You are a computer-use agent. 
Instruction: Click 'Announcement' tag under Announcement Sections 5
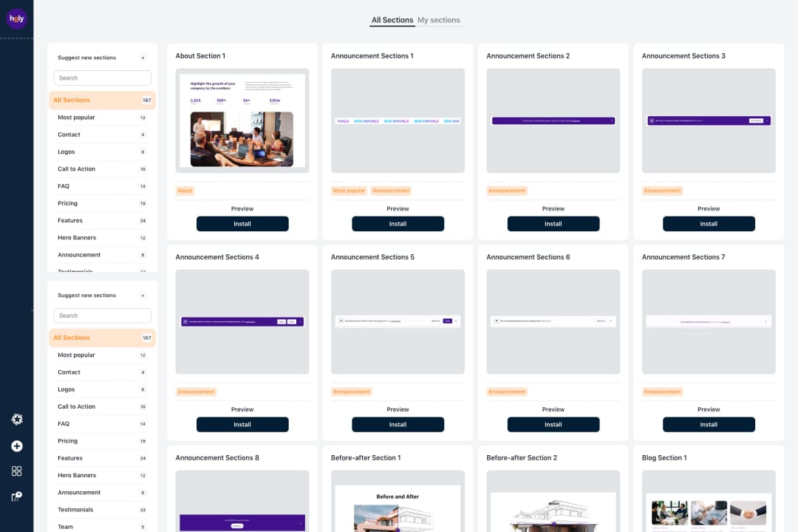(x=351, y=392)
